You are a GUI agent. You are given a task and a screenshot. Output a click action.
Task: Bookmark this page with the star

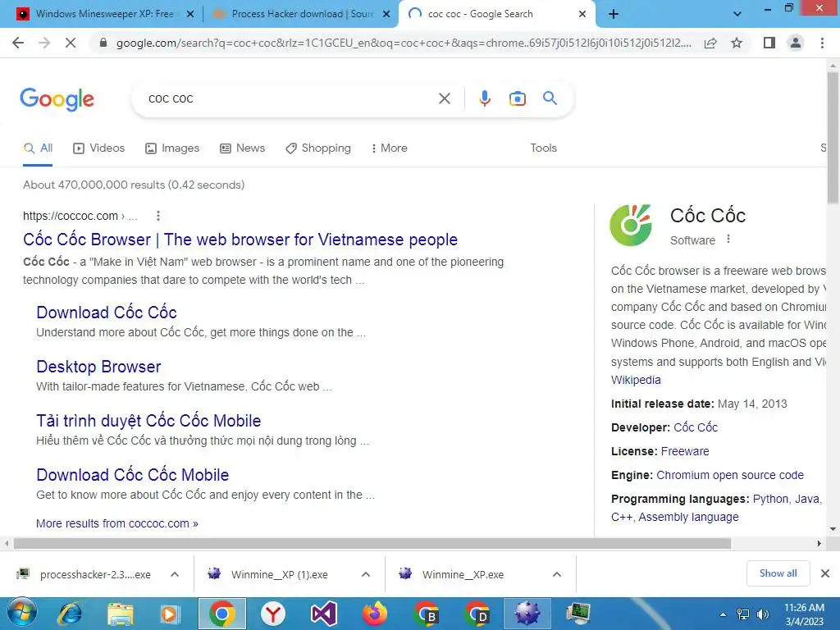point(737,43)
